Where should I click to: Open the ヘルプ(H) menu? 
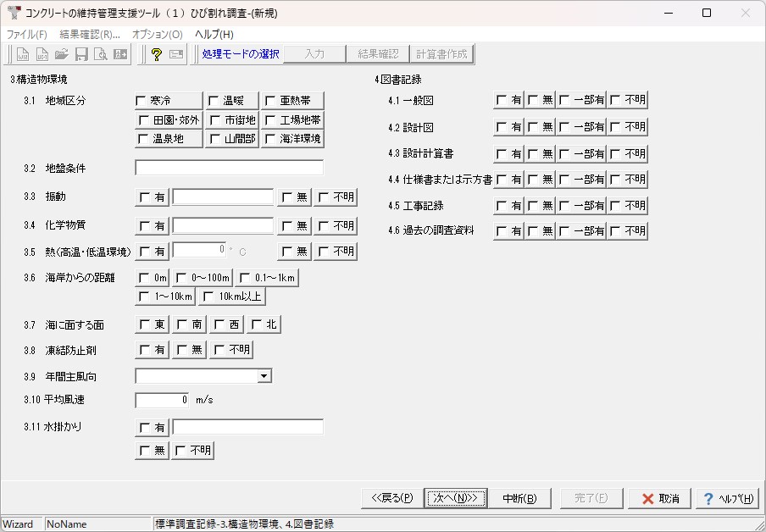pos(214,35)
